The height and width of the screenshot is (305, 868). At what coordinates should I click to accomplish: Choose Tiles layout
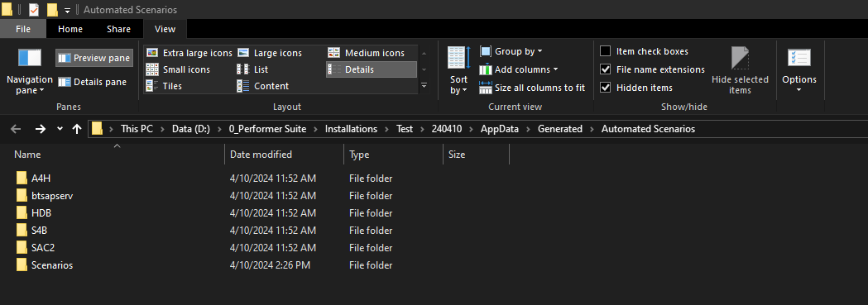coord(164,86)
